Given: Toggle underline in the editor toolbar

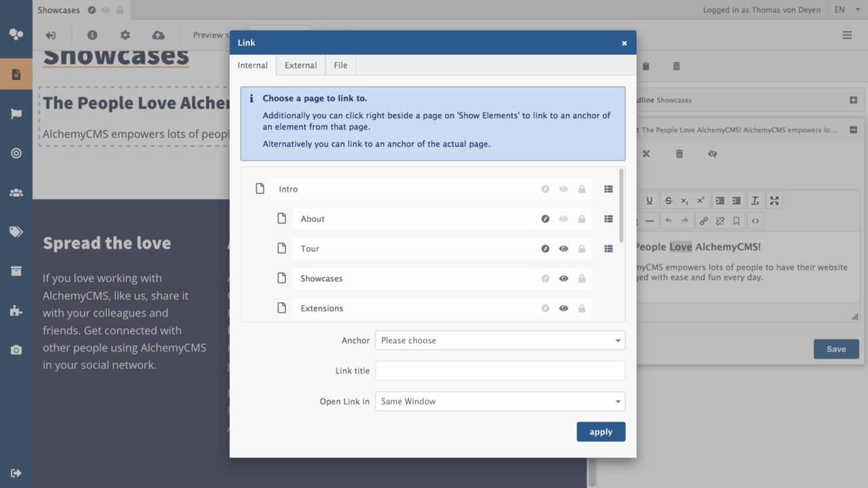Looking at the screenshot, I should (650, 201).
